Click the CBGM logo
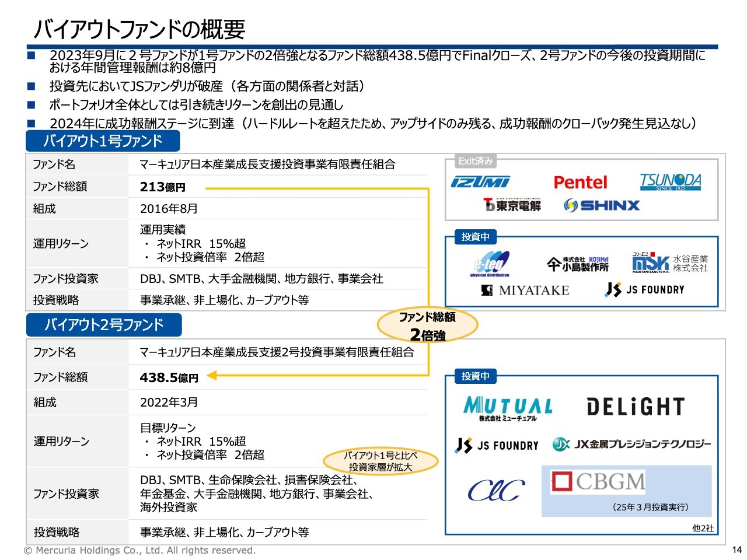The width and height of the screenshot is (747, 560). [x=598, y=482]
